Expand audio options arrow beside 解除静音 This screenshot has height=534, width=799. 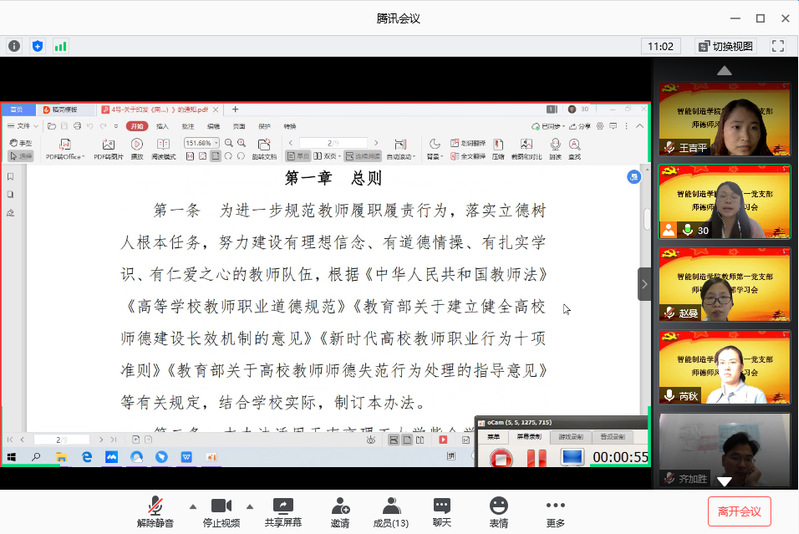[x=192, y=505]
